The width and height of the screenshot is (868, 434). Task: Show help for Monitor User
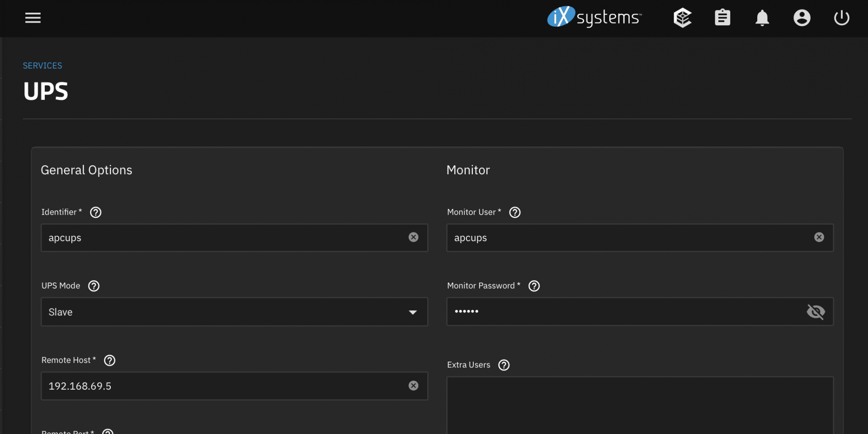click(515, 212)
